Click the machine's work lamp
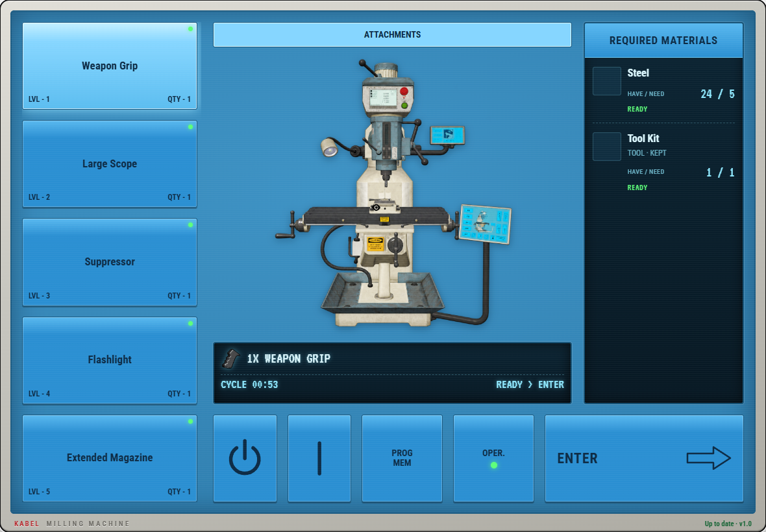766x532 pixels. (329, 147)
